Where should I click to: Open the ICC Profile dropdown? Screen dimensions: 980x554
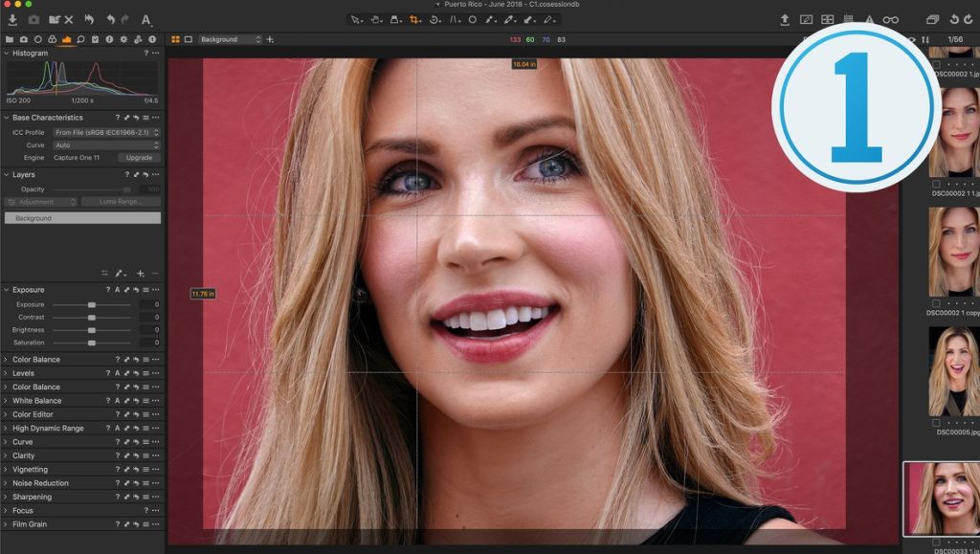pyautogui.click(x=105, y=132)
